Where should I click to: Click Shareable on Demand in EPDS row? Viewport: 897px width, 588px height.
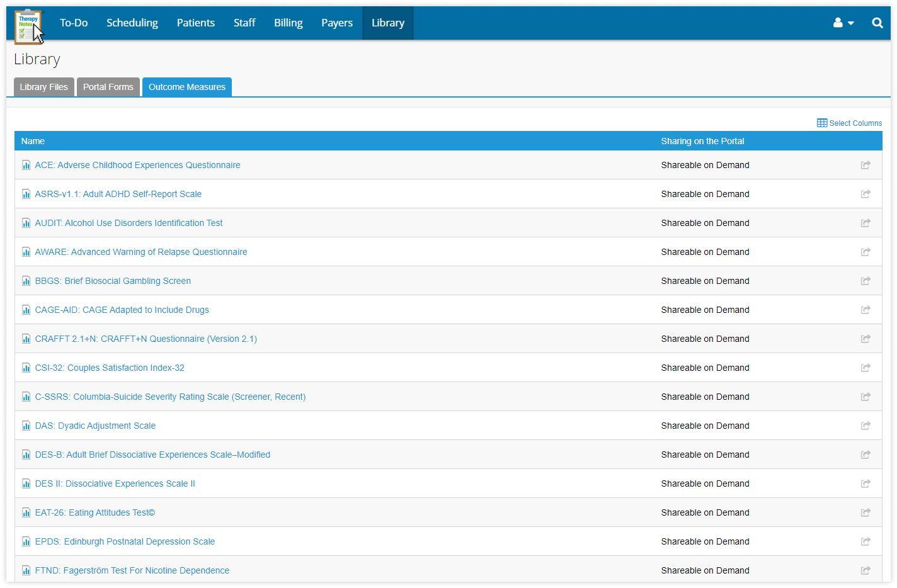[x=705, y=541]
